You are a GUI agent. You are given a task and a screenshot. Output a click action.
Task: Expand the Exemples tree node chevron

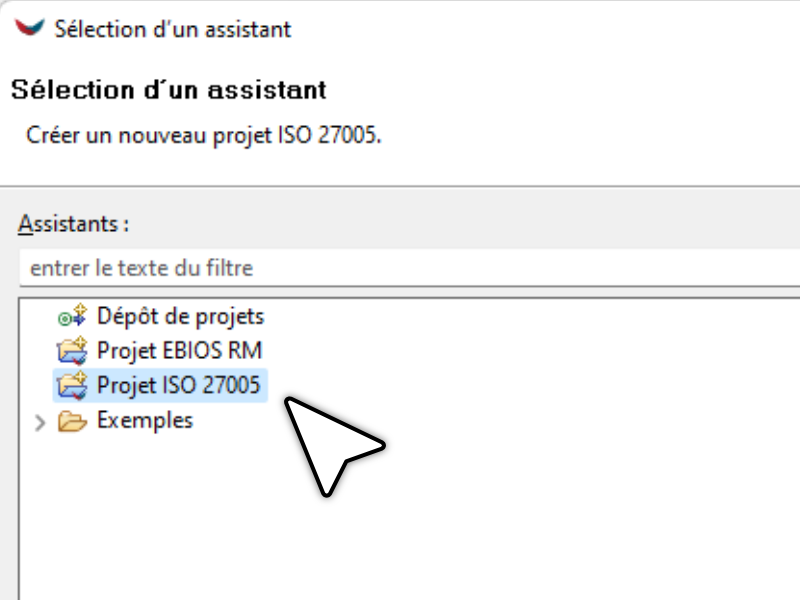coord(40,422)
